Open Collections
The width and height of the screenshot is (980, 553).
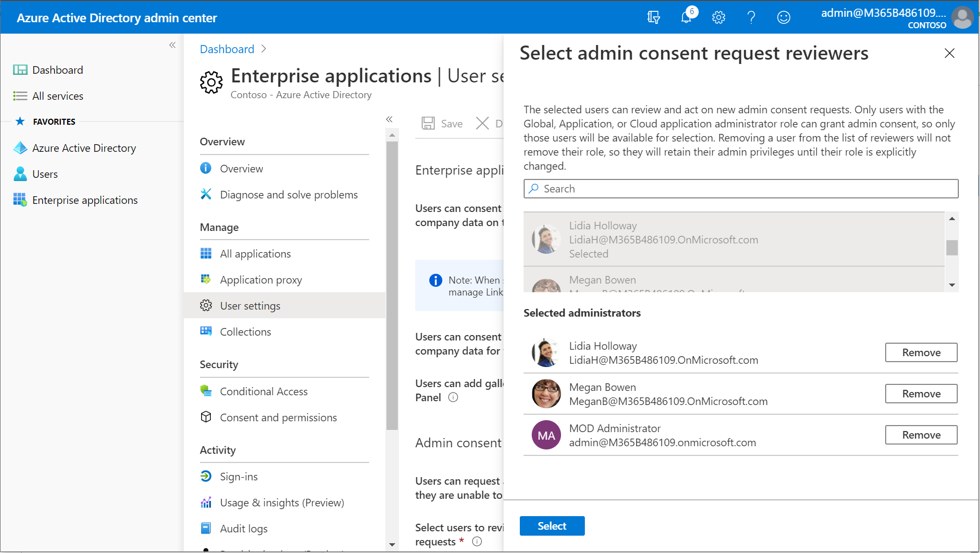click(246, 332)
